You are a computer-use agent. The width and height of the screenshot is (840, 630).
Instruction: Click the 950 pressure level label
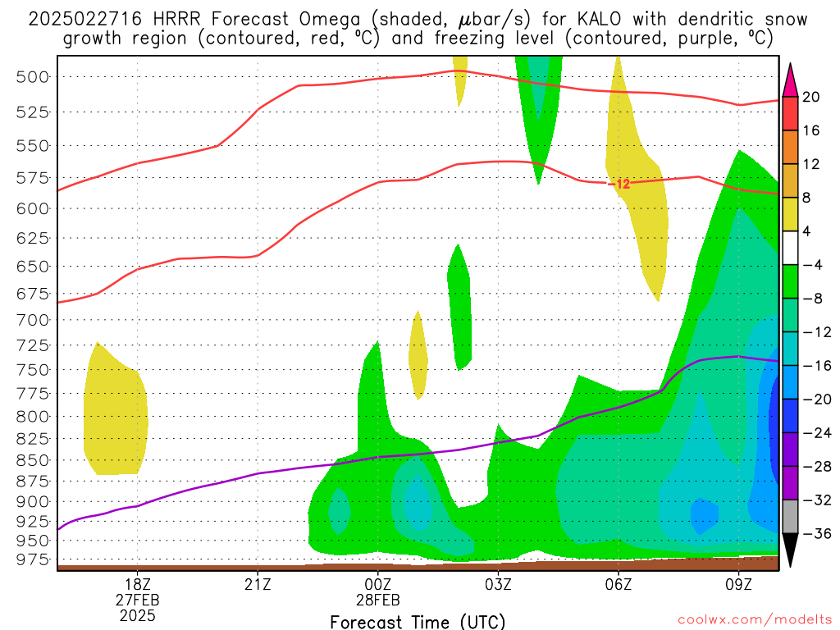point(32,541)
